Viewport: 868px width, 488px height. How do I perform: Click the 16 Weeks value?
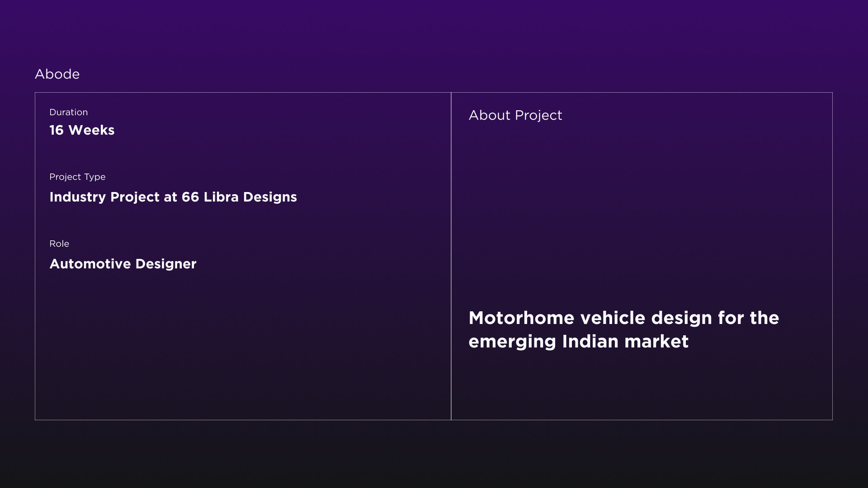coord(82,130)
